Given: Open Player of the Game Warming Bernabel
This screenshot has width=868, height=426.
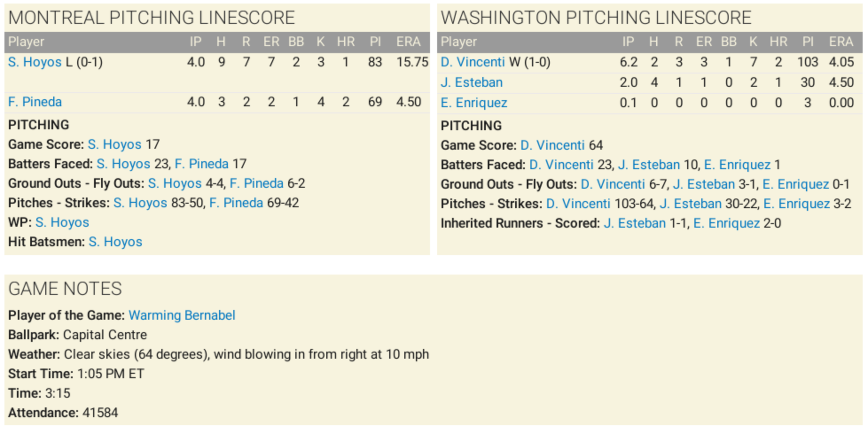Looking at the screenshot, I should pyautogui.click(x=182, y=315).
